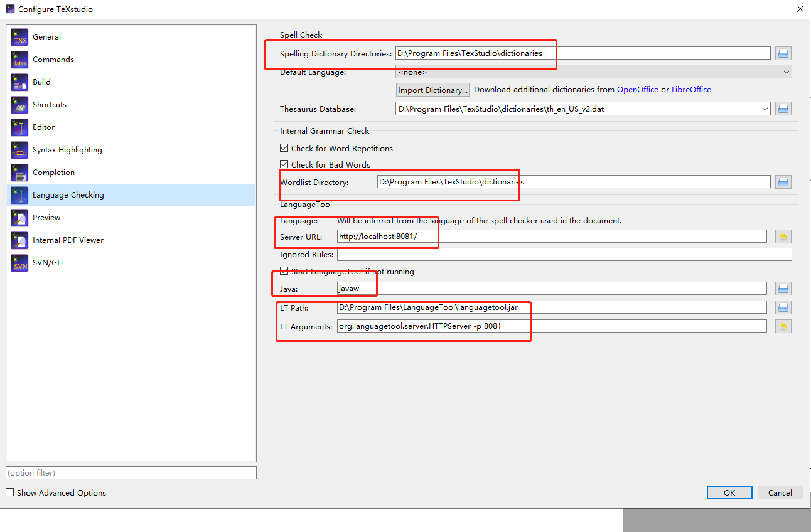Select the Completion icon in sidebar
Viewport: 811px width, 532px height.
[x=19, y=173]
